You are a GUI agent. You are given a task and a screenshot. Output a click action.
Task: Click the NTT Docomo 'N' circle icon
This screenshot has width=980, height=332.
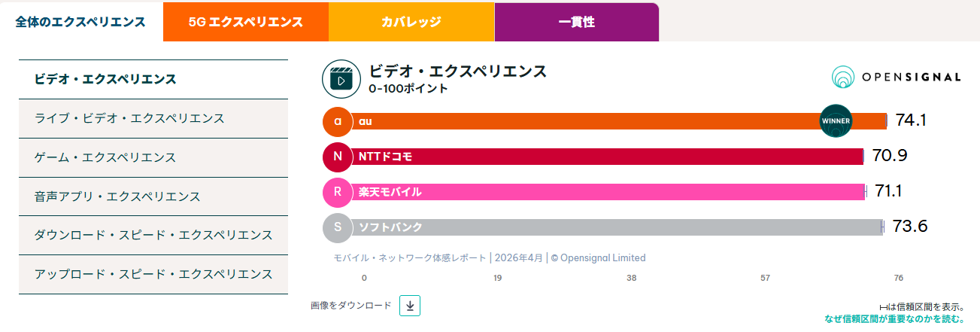[x=338, y=157]
